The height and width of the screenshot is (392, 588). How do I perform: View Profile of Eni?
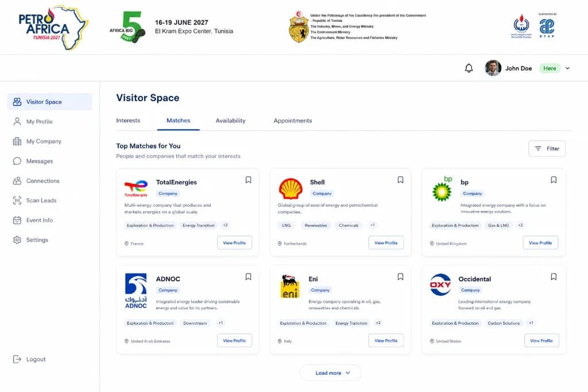click(386, 341)
